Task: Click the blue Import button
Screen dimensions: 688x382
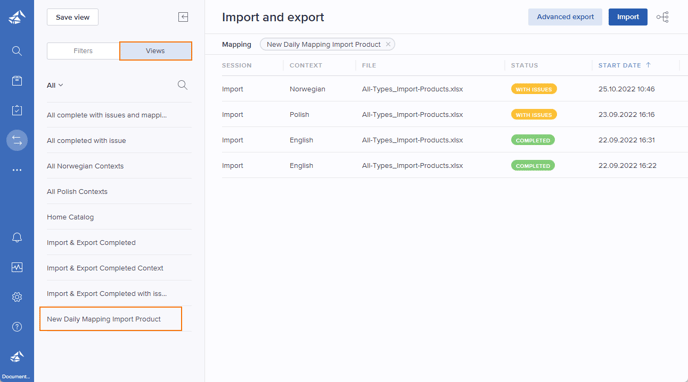Action: (627, 17)
